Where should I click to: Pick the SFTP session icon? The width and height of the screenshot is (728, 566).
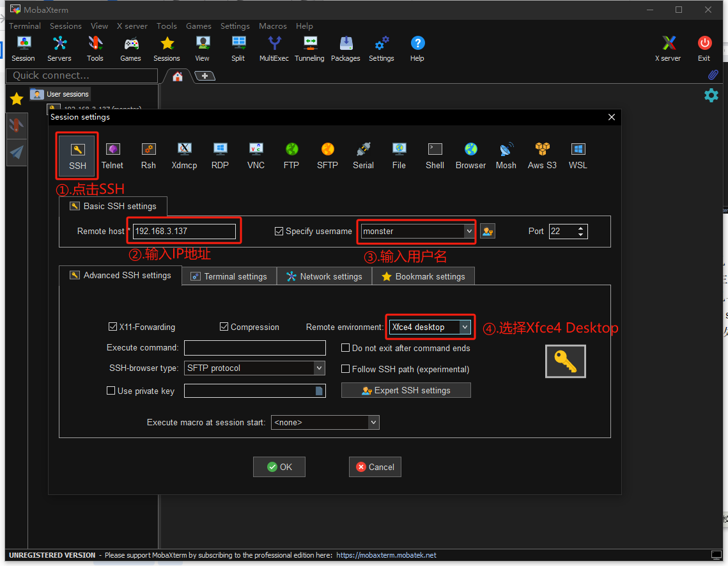click(327, 156)
